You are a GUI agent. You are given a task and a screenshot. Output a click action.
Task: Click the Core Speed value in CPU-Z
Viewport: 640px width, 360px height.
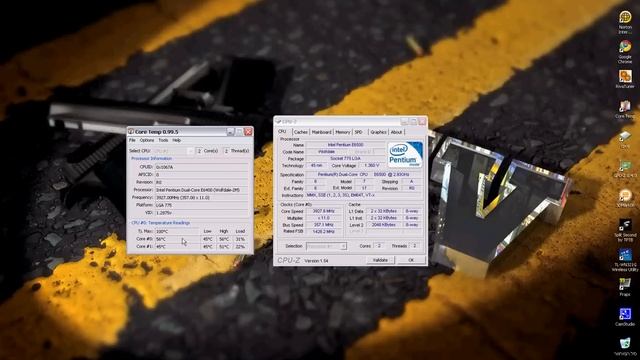[324, 211]
